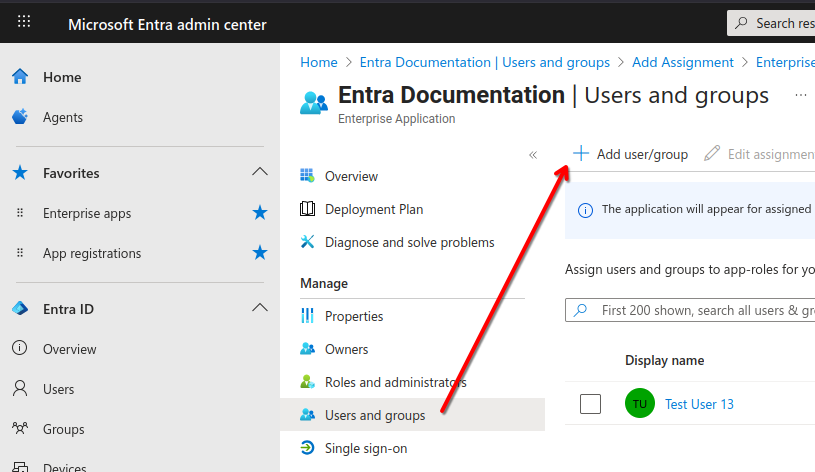Click the Add user/group button
Image resolution: width=815 pixels, height=472 pixels.
630,154
